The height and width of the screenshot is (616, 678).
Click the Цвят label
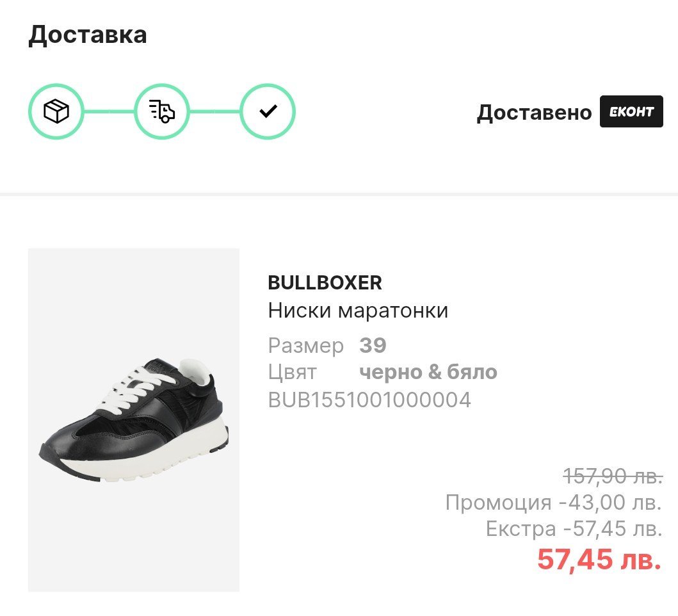click(292, 372)
